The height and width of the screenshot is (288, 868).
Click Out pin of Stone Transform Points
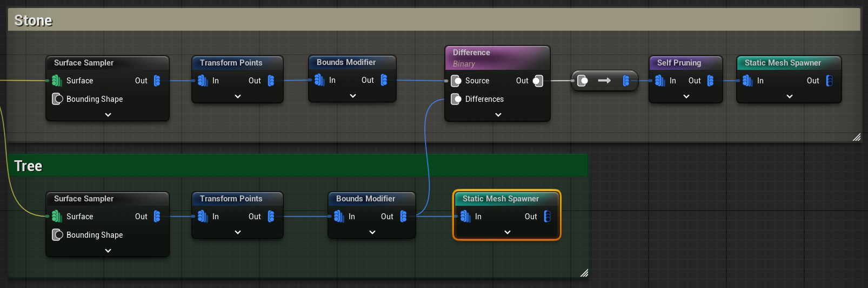click(x=271, y=81)
